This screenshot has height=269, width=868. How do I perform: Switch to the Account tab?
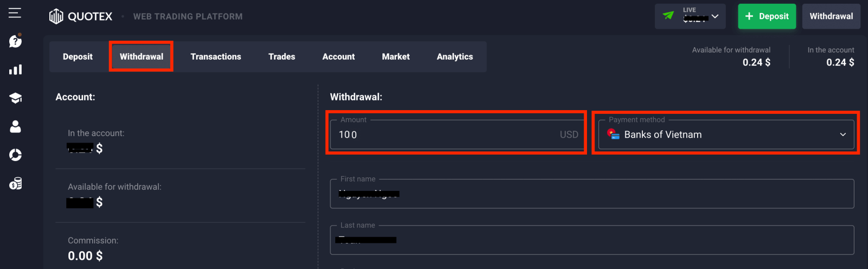pyautogui.click(x=339, y=56)
